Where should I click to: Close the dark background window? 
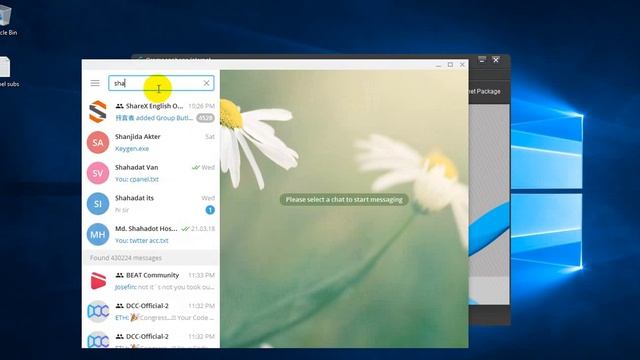[496, 60]
